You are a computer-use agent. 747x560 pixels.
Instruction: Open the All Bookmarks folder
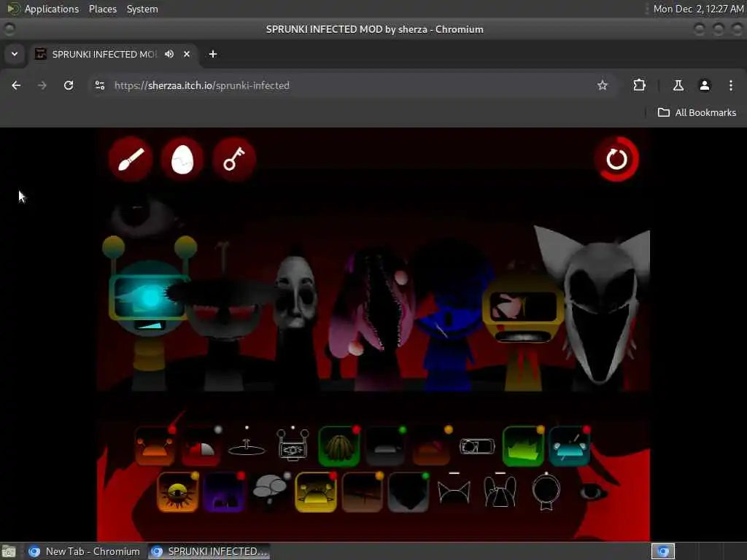tap(697, 113)
